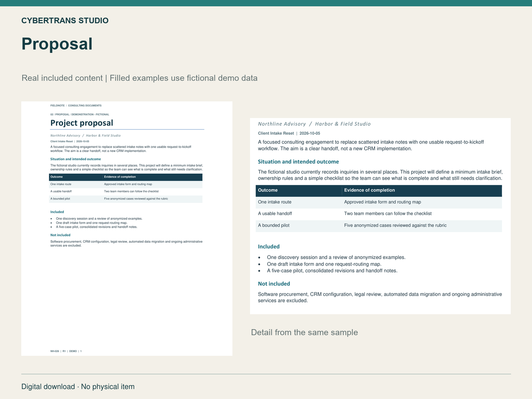Click 'Two team members can follow the checklist' in the enlarged detail
532x399 pixels.
tap(388, 214)
